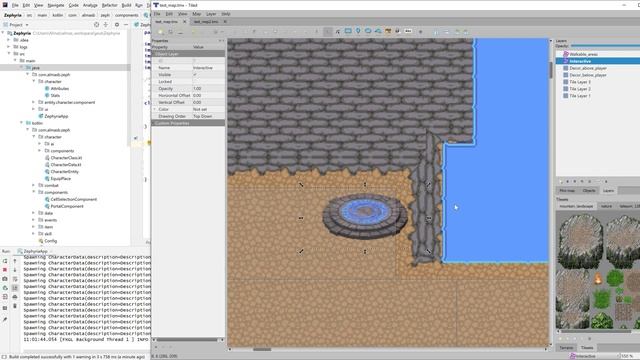Click the green Rerun icon in Run panel
The height and width of the screenshot is (360, 640).
tap(5, 261)
